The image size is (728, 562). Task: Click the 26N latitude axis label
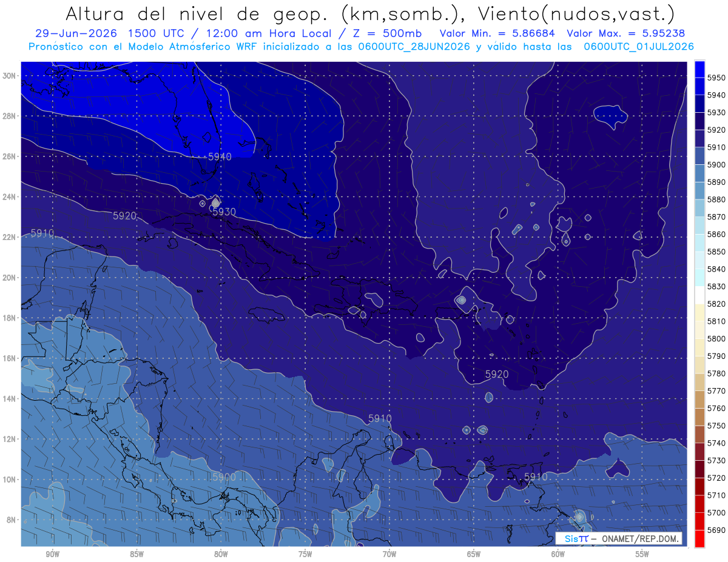[9, 156]
